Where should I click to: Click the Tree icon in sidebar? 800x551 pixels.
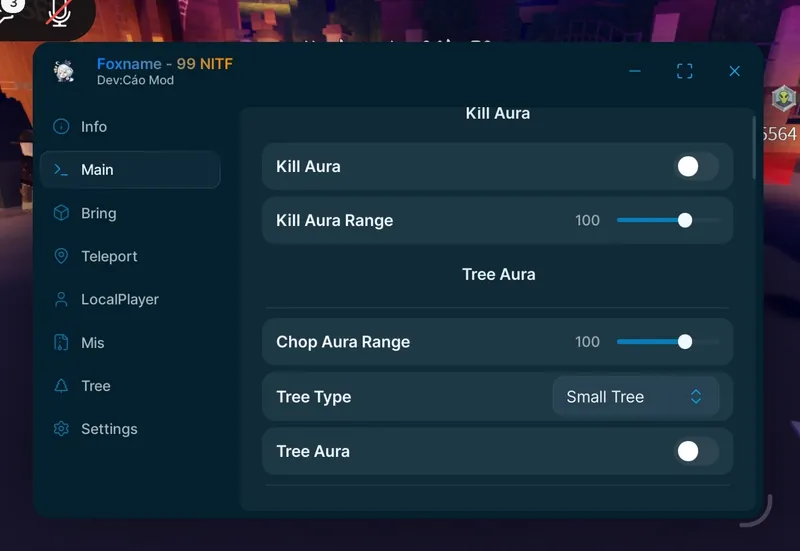tap(62, 386)
